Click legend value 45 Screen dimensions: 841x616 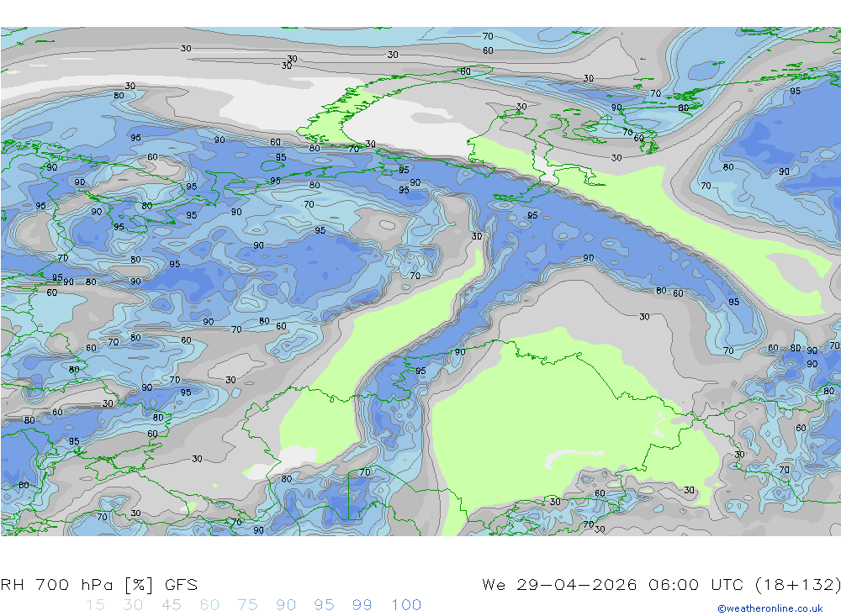(x=171, y=605)
